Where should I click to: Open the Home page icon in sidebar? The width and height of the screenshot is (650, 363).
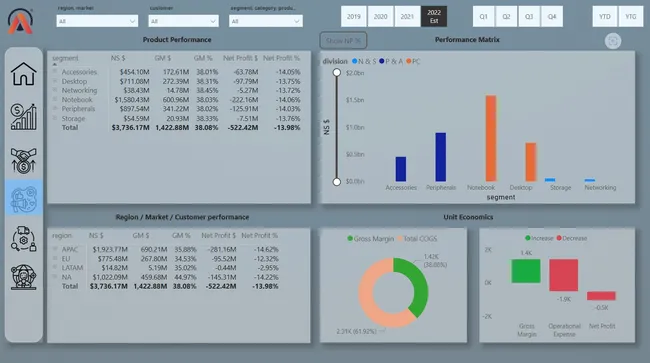click(x=24, y=74)
